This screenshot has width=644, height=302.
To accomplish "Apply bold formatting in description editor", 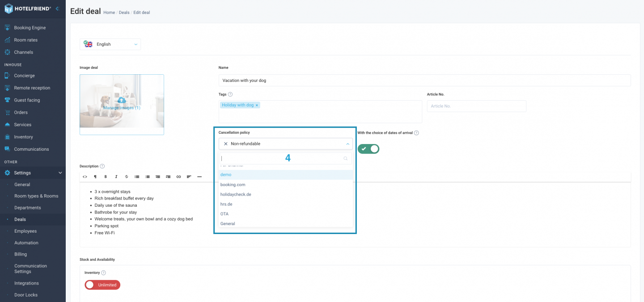I will click(106, 177).
